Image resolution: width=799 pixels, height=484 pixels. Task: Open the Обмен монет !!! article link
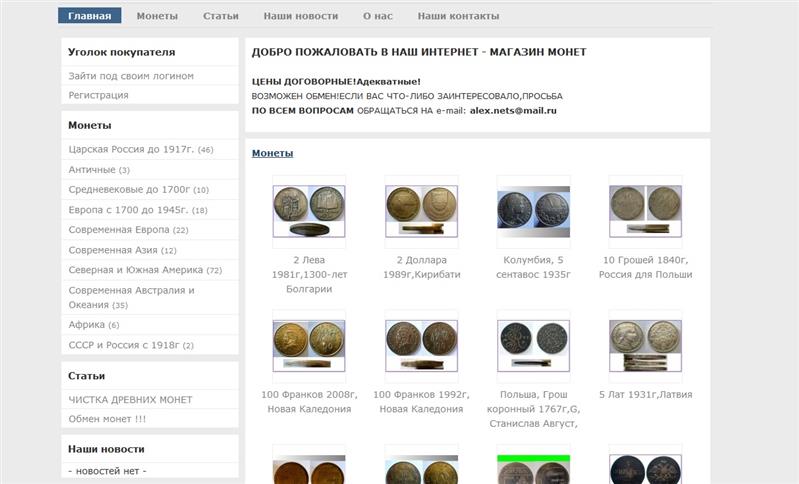(x=107, y=418)
